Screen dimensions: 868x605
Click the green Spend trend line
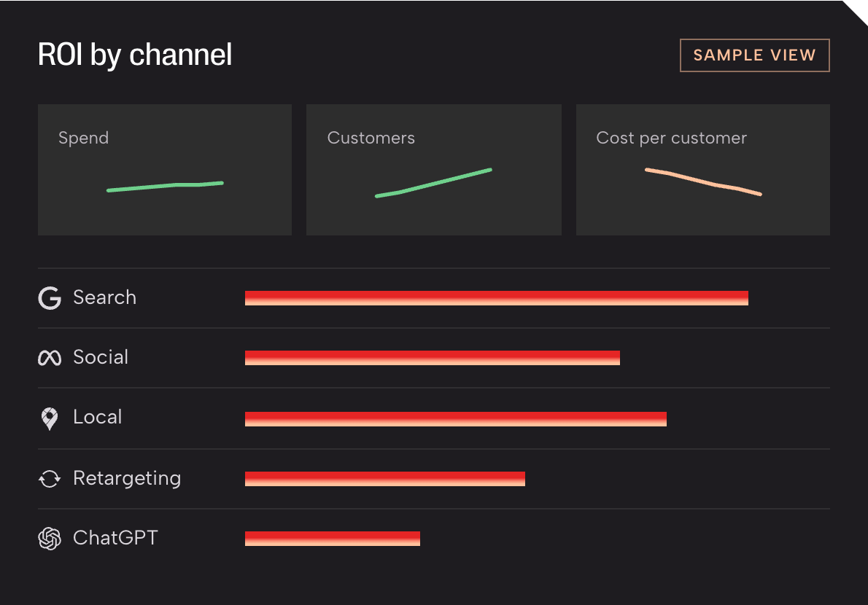point(165,187)
